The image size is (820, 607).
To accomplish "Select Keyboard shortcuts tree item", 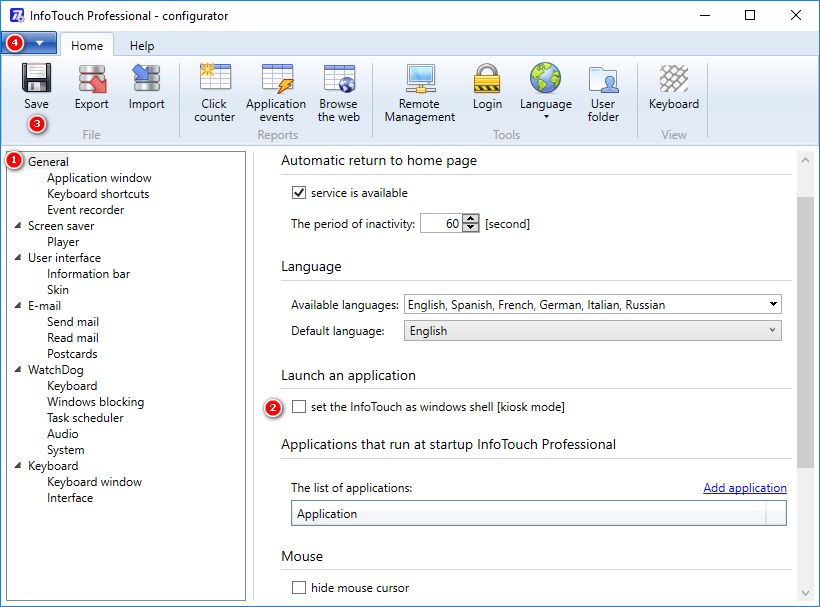I will click(98, 194).
